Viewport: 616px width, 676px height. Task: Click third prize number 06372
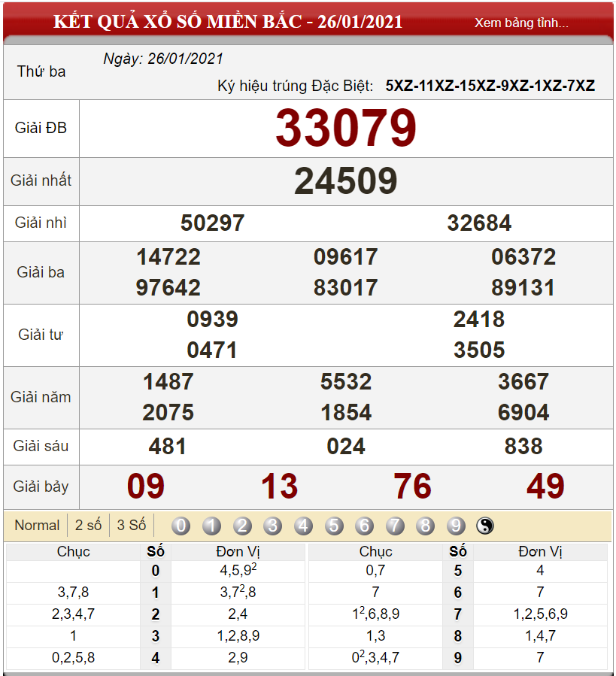523,257
